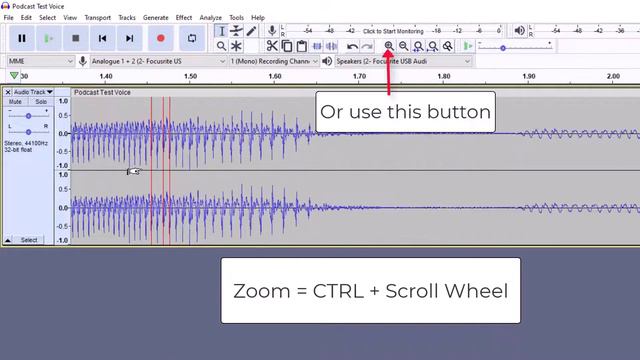640x360 pixels.
Task: Click the playback meter speaker icon
Action: pos(519,31)
